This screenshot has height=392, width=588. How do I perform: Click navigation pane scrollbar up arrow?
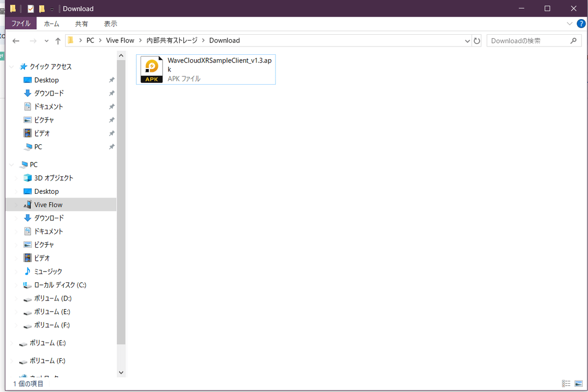122,56
